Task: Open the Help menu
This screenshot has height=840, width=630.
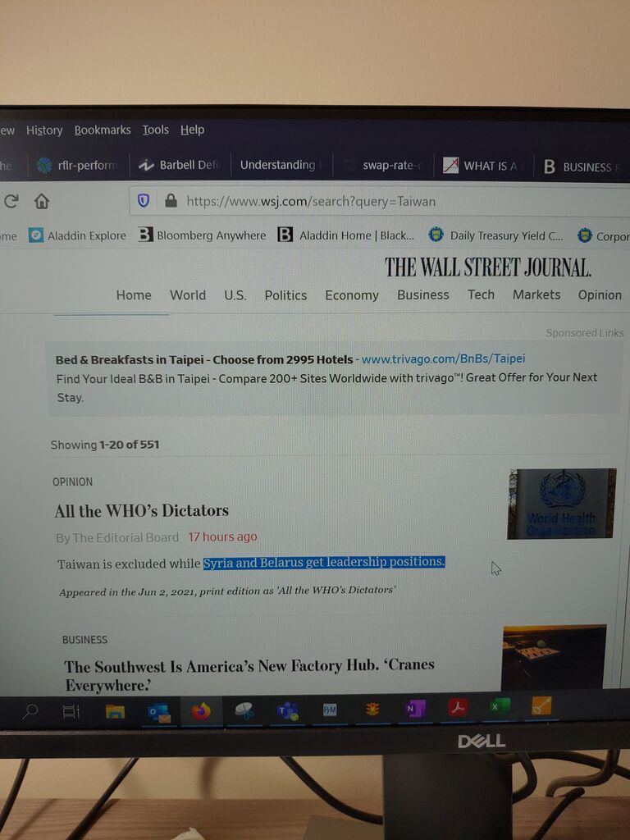Action: pyautogui.click(x=192, y=130)
